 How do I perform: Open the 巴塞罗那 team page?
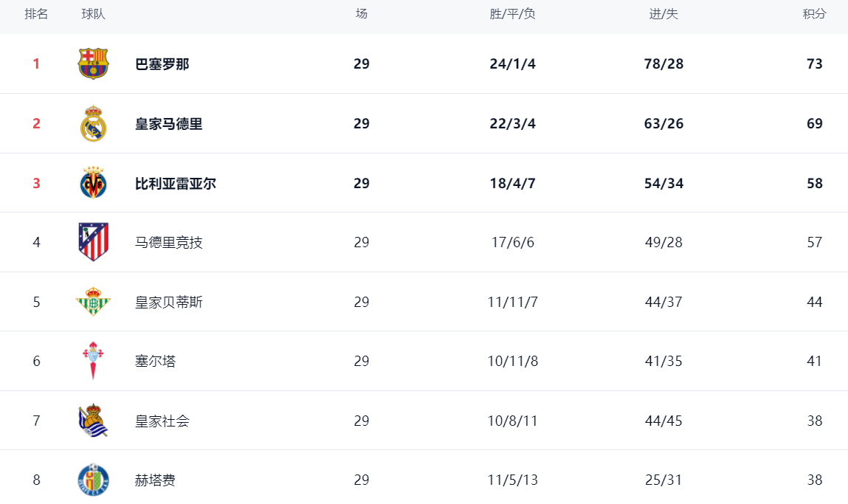[162, 64]
